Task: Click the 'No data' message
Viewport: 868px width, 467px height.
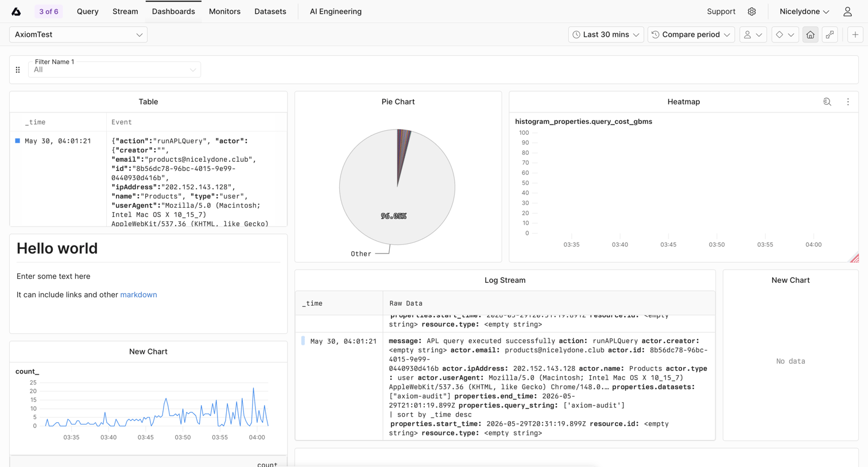Action: click(790, 361)
